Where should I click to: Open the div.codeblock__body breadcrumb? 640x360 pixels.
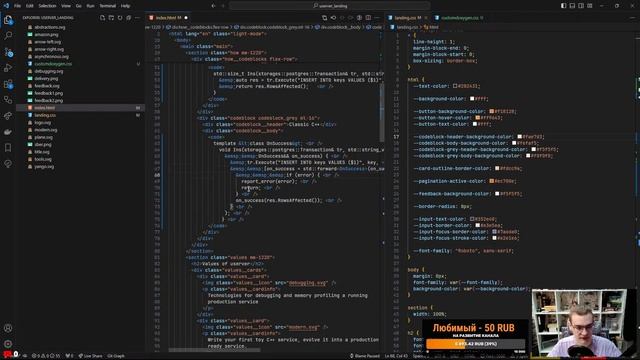click(x=341, y=27)
